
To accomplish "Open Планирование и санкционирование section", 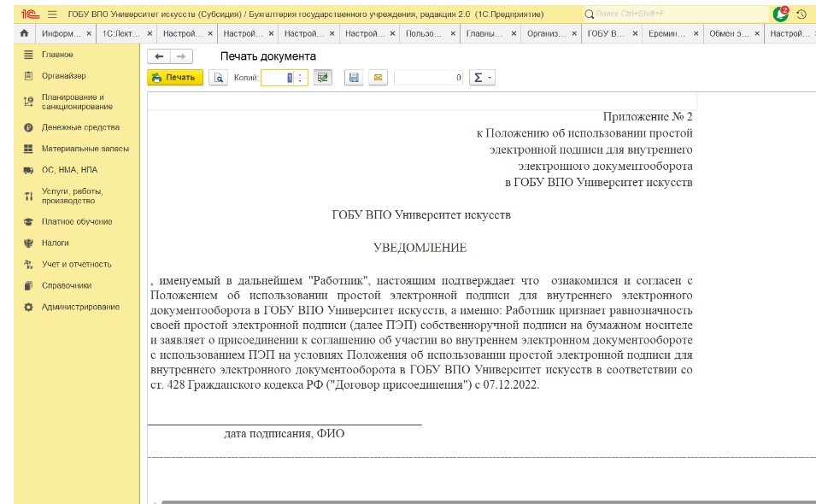I will coord(77,102).
